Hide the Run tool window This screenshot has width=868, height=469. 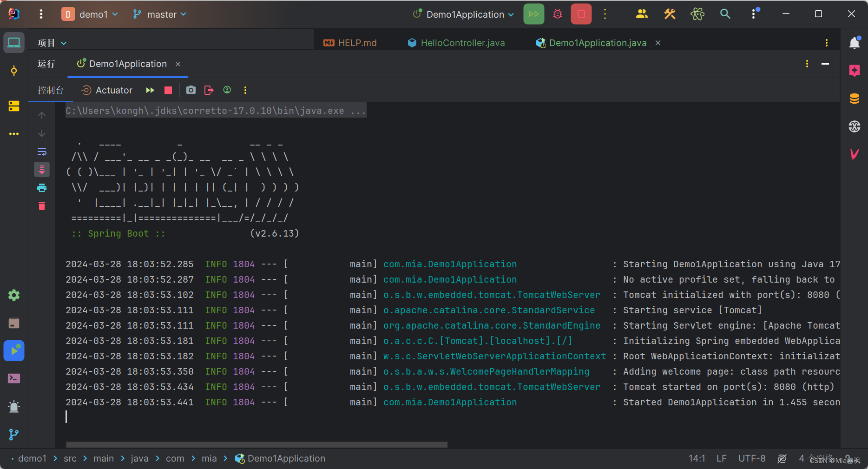[825, 64]
